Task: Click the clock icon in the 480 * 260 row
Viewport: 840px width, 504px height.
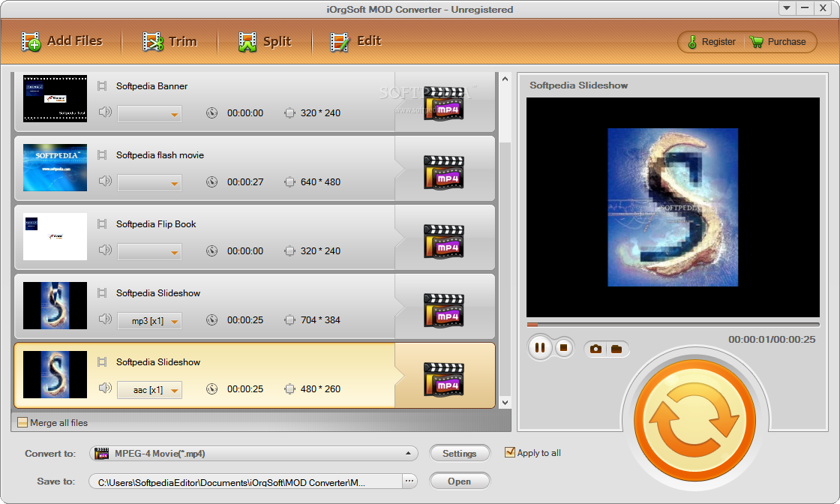Action: click(212, 389)
